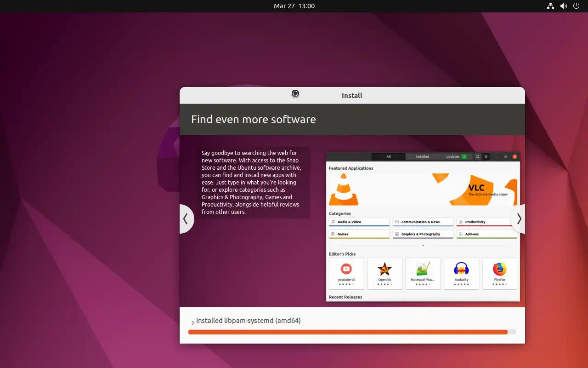Click the software store screenshot thumbnail
Image resolution: width=588 pixels, height=368 pixels.
423,226
